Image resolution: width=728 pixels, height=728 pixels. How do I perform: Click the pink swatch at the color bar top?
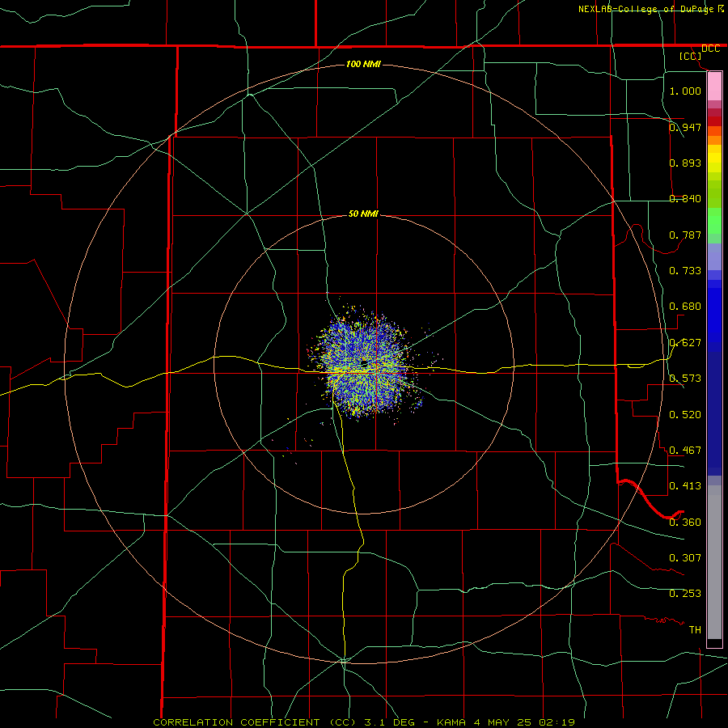[x=714, y=87]
